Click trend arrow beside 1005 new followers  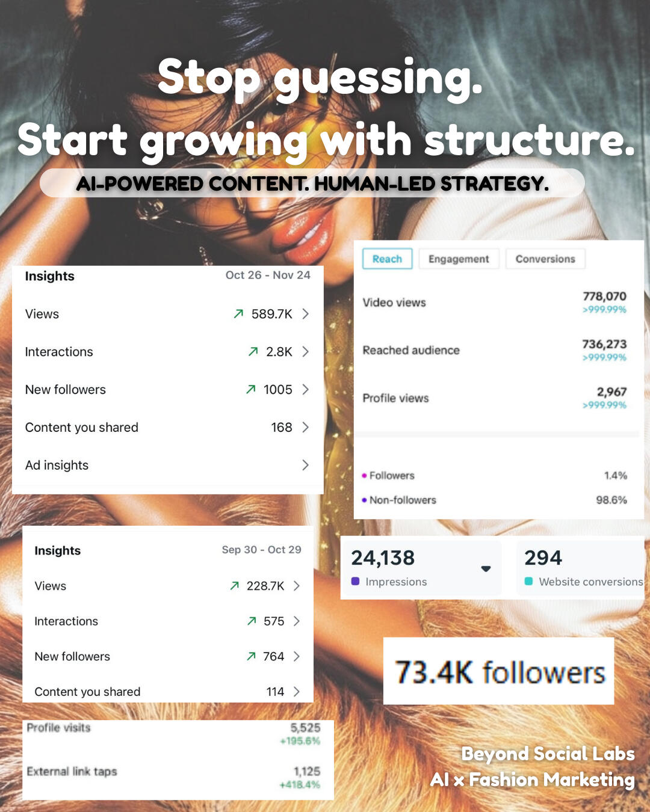pos(251,390)
